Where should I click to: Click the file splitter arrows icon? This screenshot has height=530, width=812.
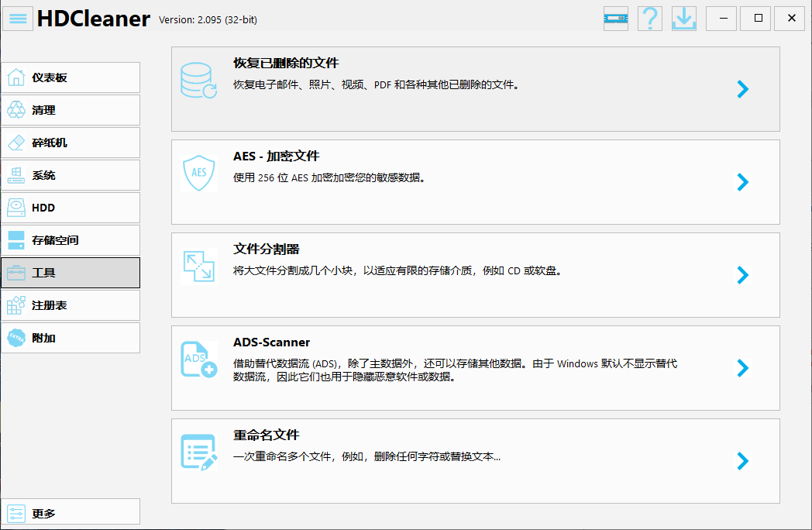click(199, 266)
